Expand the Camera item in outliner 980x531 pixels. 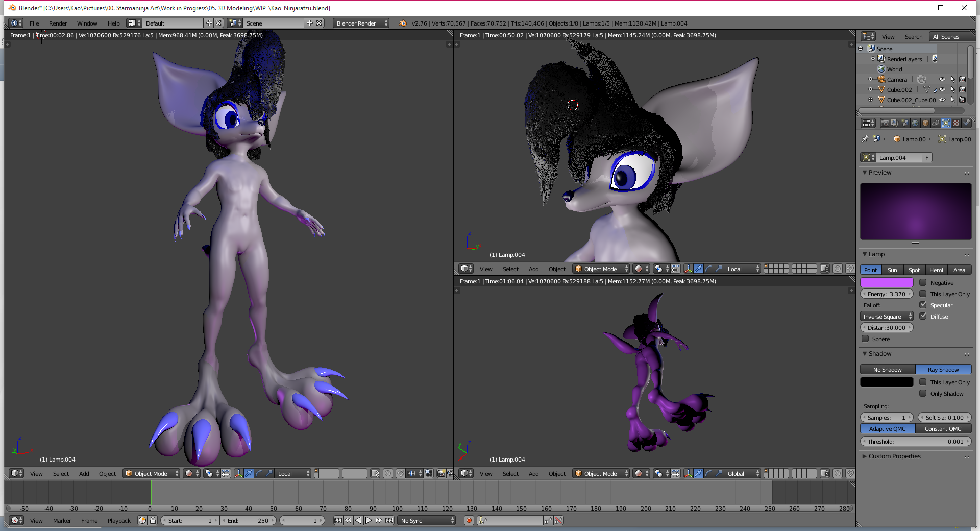pos(871,79)
